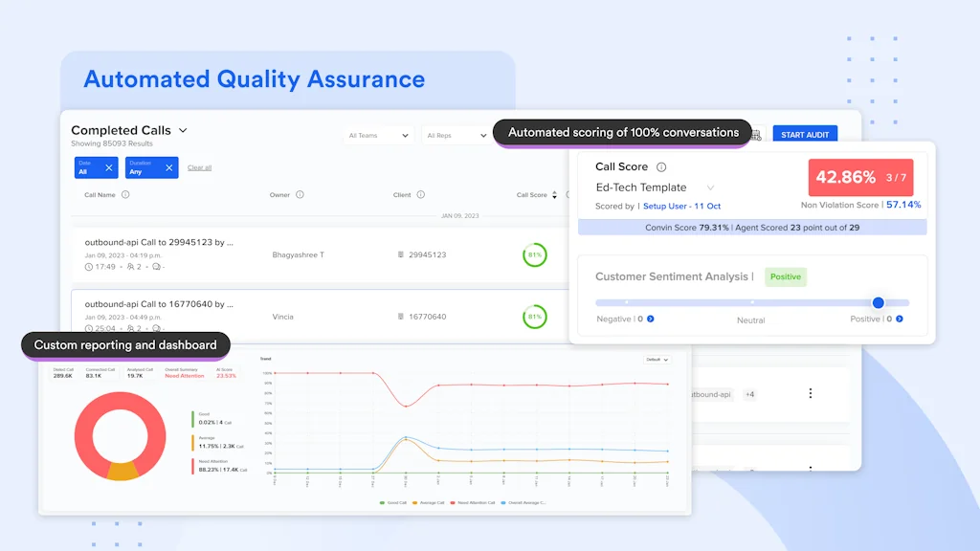The height and width of the screenshot is (551, 980).
Task: Click the customer sentiment slider handle
Action: point(878,302)
